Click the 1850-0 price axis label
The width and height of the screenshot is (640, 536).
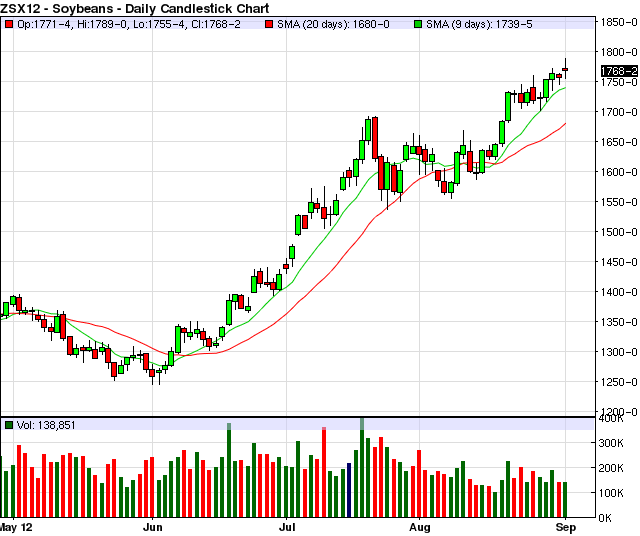618,22
